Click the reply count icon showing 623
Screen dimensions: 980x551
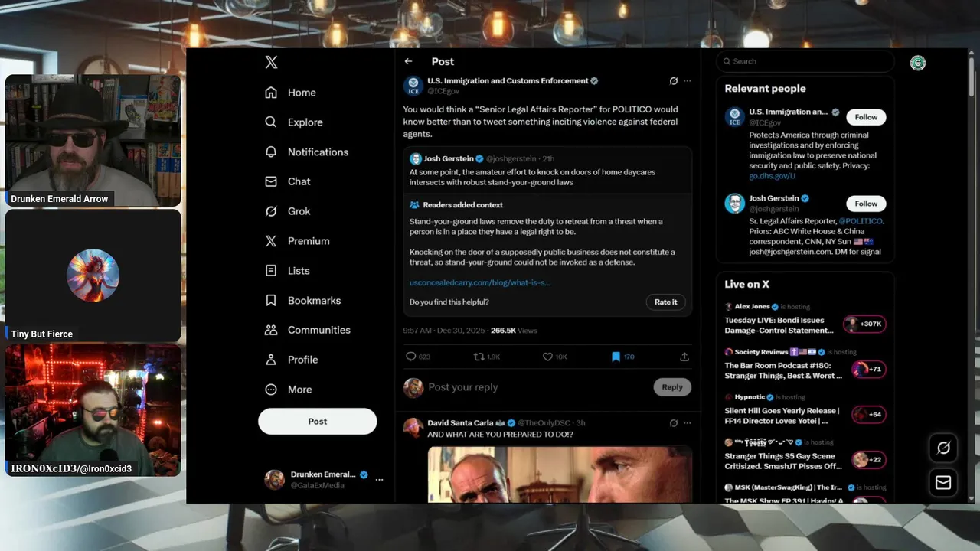pyautogui.click(x=411, y=357)
